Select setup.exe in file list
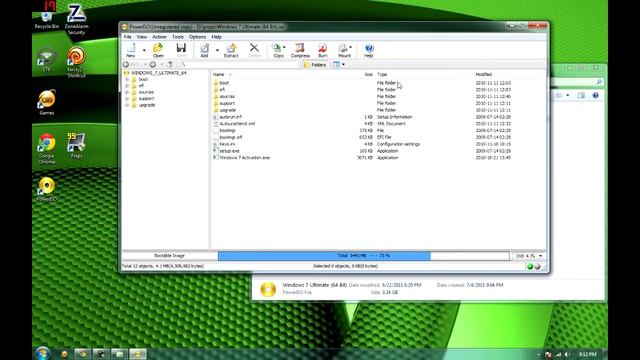Viewport: 640px width, 360px height. [229, 151]
